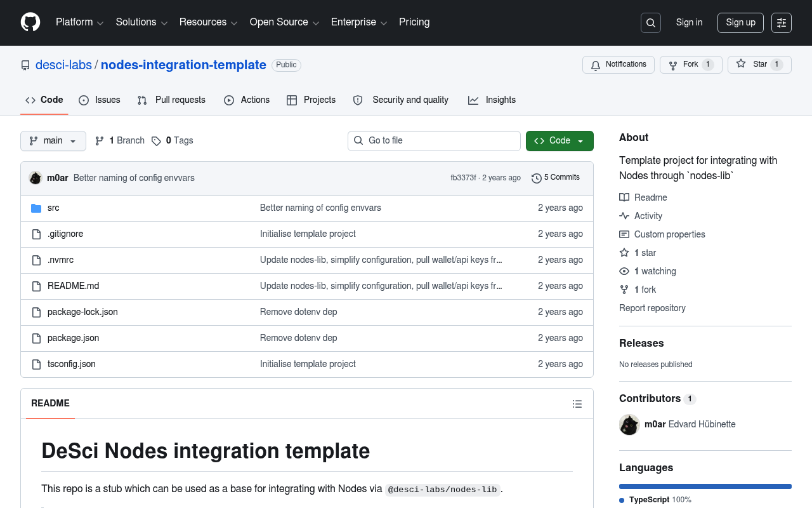This screenshot has width=812, height=508.
Task: Switch to the Issues tab
Action: click(100, 100)
